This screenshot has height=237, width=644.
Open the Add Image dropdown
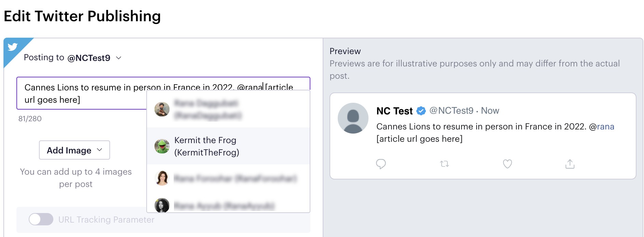click(75, 150)
